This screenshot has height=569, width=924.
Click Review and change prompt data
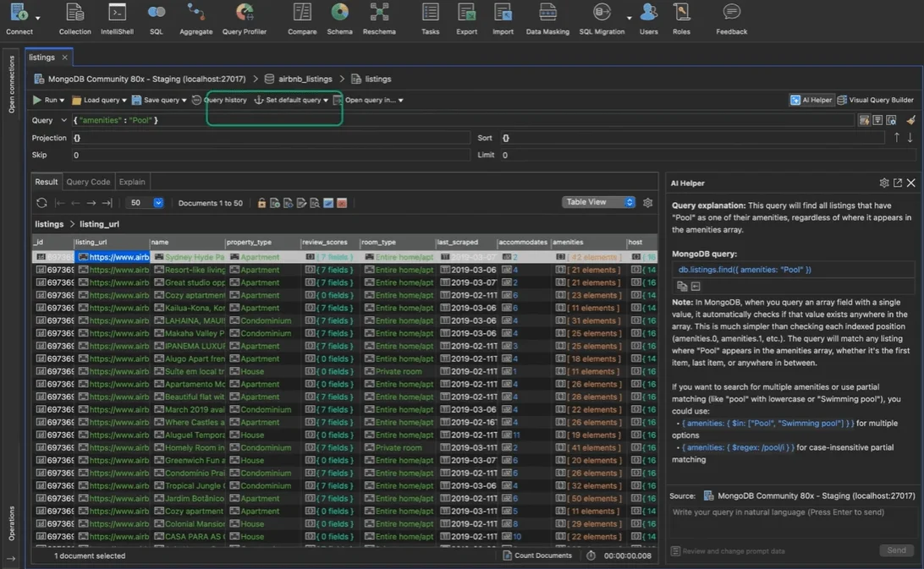[728, 551]
